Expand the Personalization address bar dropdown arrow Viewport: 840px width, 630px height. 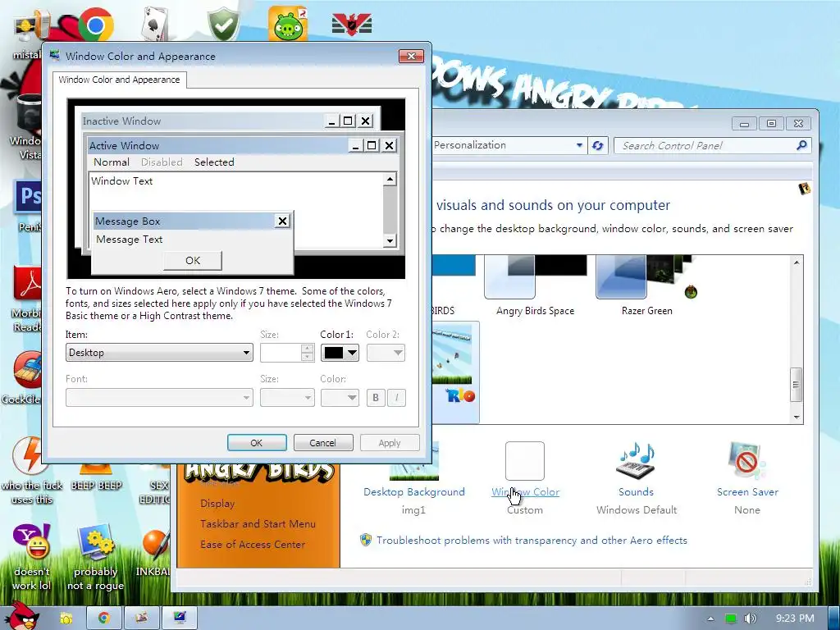click(x=579, y=145)
